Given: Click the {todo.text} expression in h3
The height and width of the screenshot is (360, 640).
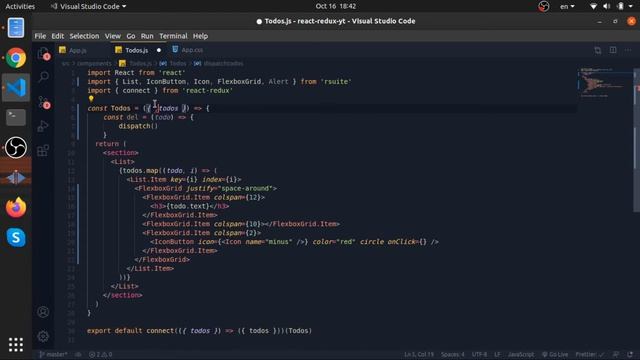Looking at the screenshot, I should (x=188, y=206).
